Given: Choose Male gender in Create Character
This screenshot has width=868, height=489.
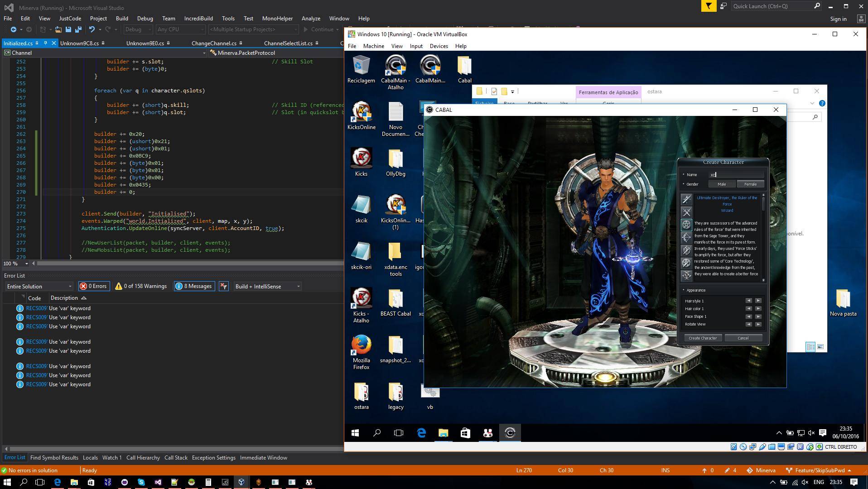Looking at the screenshot, I should pyautogui.click(x=722, y=184).
